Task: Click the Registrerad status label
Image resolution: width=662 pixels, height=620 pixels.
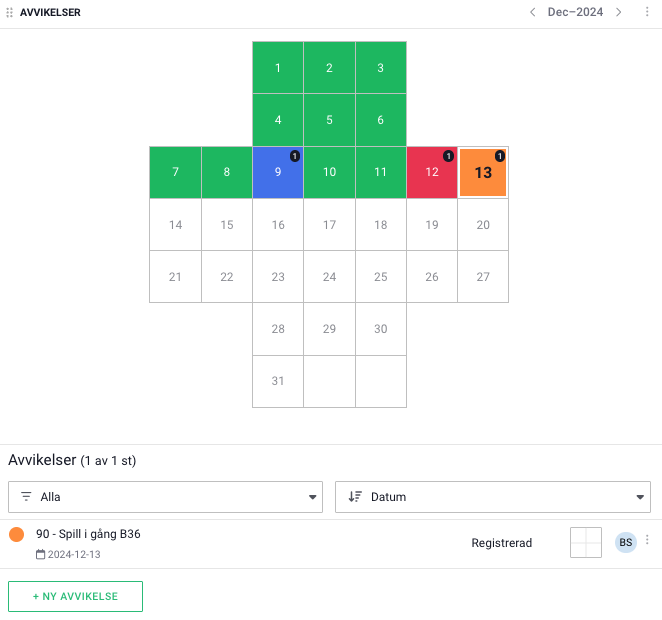Action: (x=502, y=543)
